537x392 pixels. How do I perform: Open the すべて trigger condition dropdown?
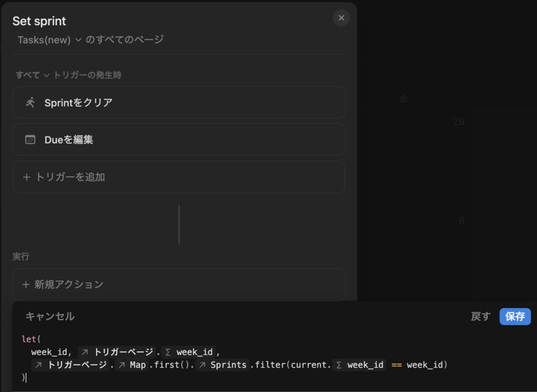click(32, 75)
